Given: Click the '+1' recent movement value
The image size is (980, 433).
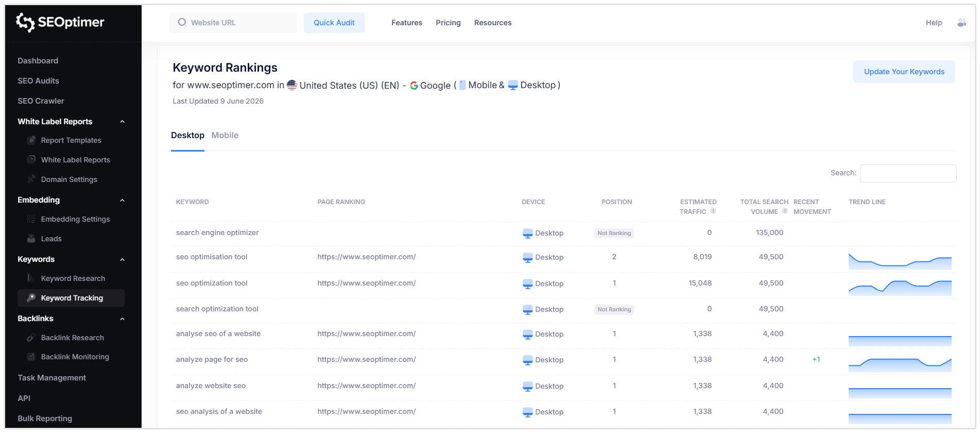Looking at the screenshot, I should pyautogui.click(x=816, y=359).
